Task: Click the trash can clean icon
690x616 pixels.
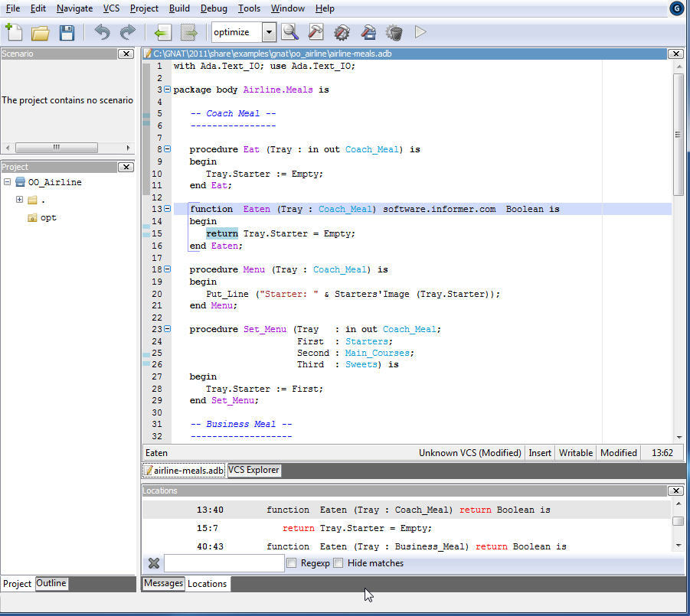Action: click(394, 32)
